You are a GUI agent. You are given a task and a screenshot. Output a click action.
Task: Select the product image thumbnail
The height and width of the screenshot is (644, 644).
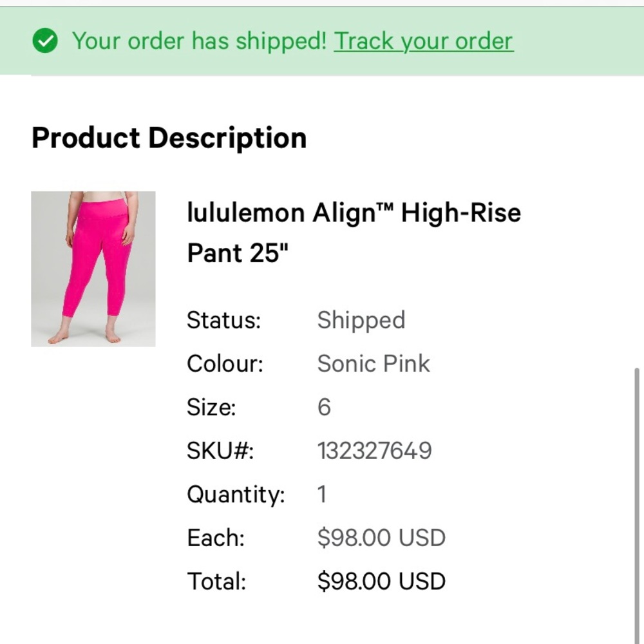click(93, 267)
